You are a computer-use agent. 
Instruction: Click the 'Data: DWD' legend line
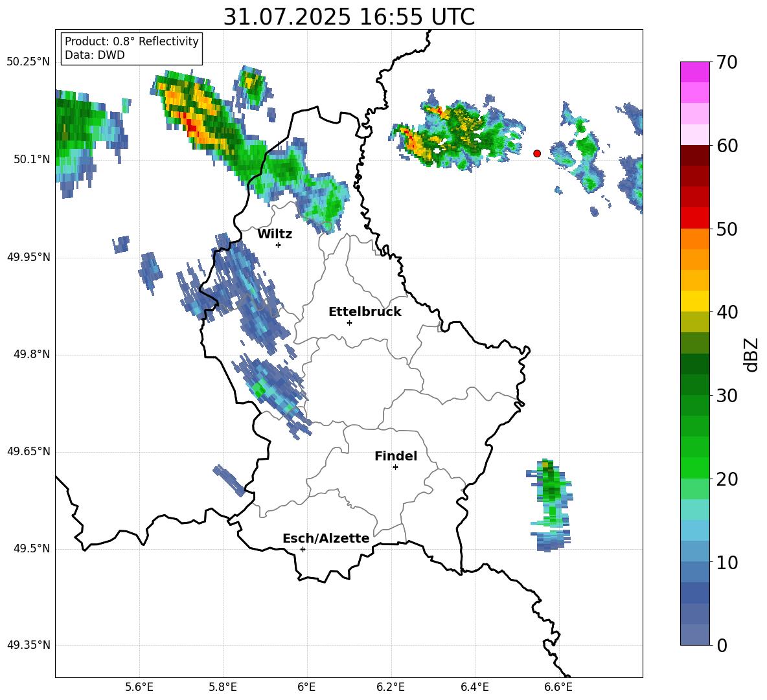pyautogui.click(x=95, y=55)
